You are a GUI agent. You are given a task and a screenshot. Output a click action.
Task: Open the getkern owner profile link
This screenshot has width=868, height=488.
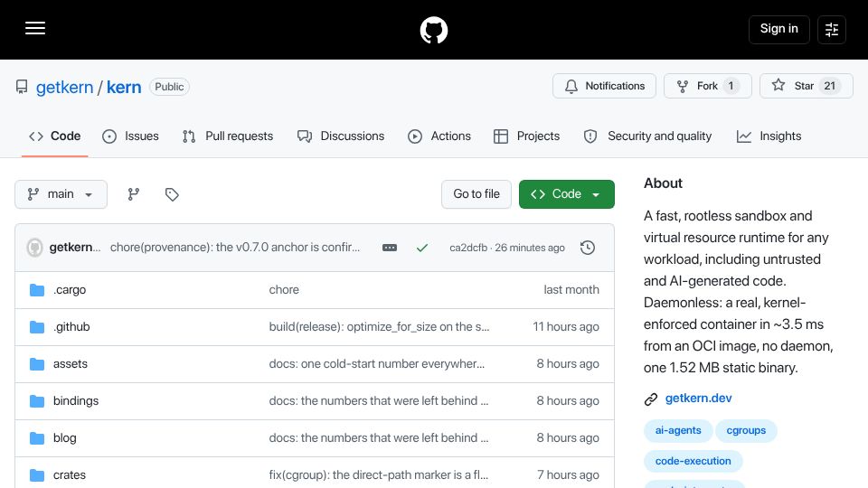tap(64, 87)
